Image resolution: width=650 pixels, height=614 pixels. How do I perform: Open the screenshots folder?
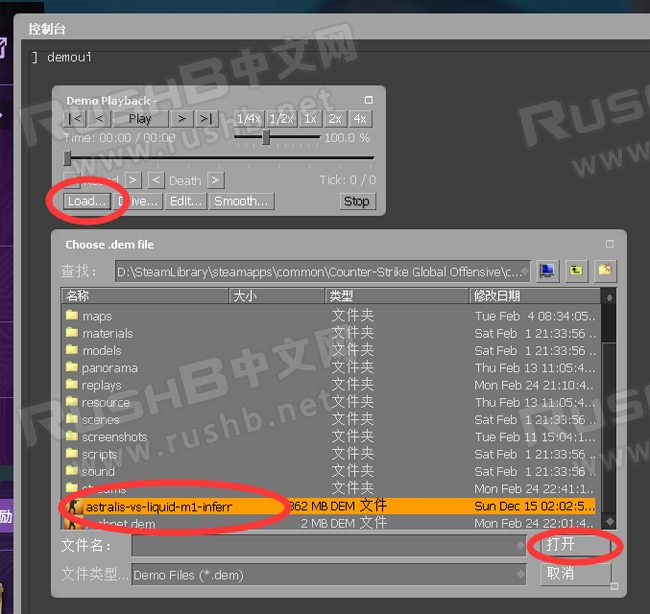(114, 437)
